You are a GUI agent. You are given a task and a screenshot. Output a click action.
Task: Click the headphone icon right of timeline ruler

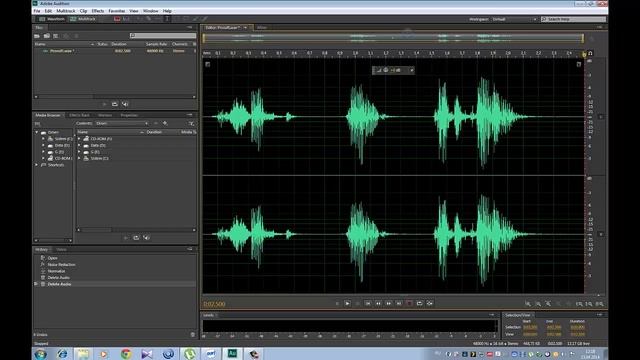590,53
